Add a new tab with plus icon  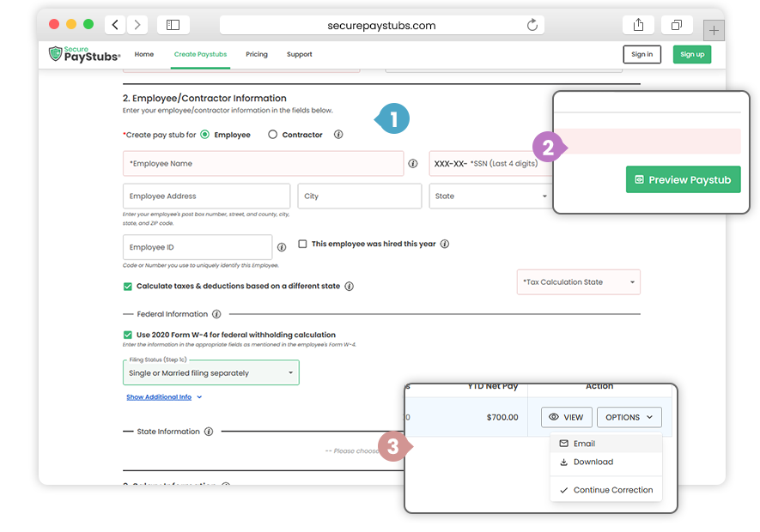pos(714,31)
